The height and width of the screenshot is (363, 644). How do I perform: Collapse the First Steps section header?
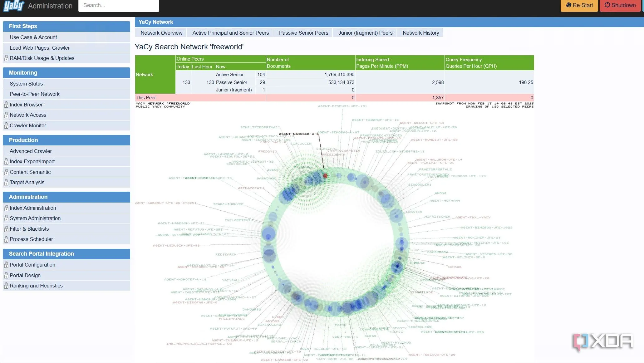(66, 26)
